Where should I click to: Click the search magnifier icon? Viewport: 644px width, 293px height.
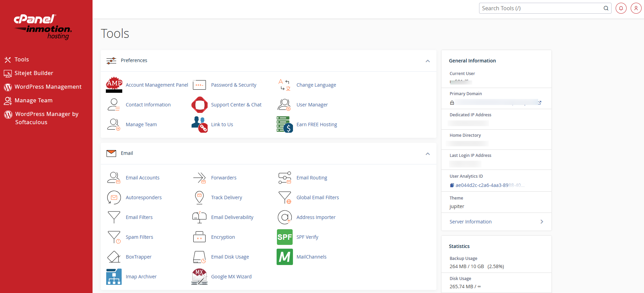[606, 8]
